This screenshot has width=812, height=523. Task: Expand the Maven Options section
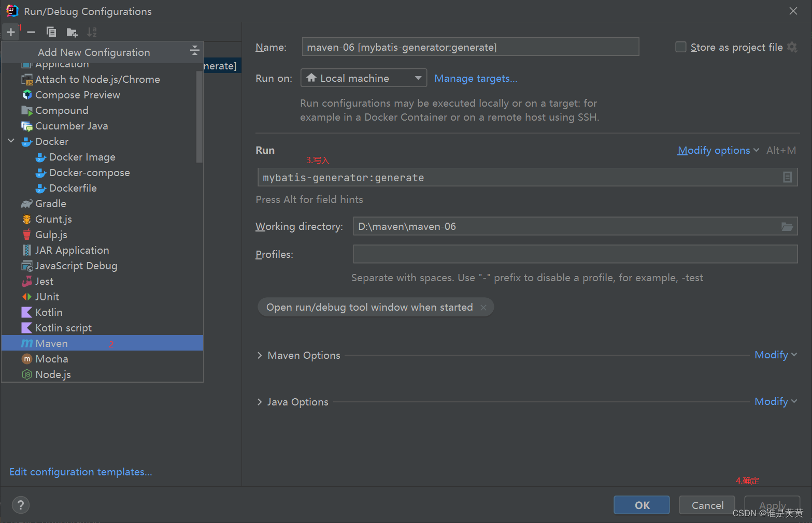pos(260,355)
